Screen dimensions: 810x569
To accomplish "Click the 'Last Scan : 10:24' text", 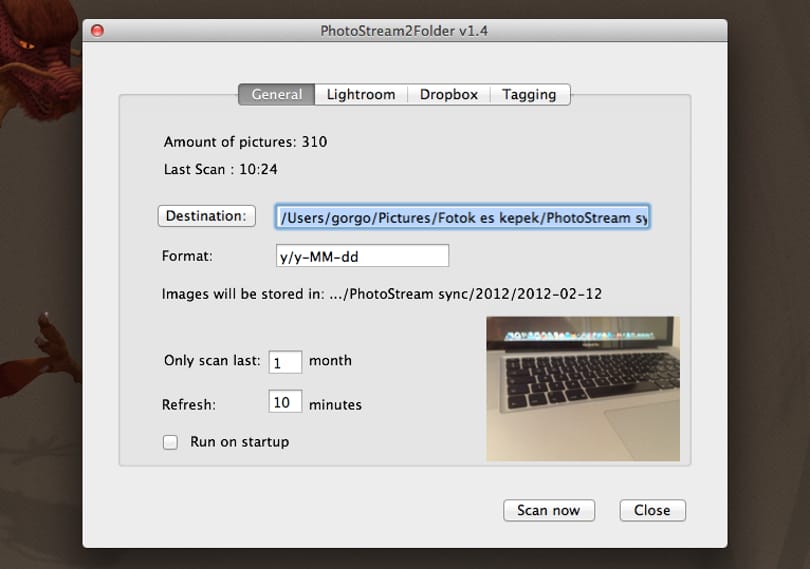I will tap(221, 170).
